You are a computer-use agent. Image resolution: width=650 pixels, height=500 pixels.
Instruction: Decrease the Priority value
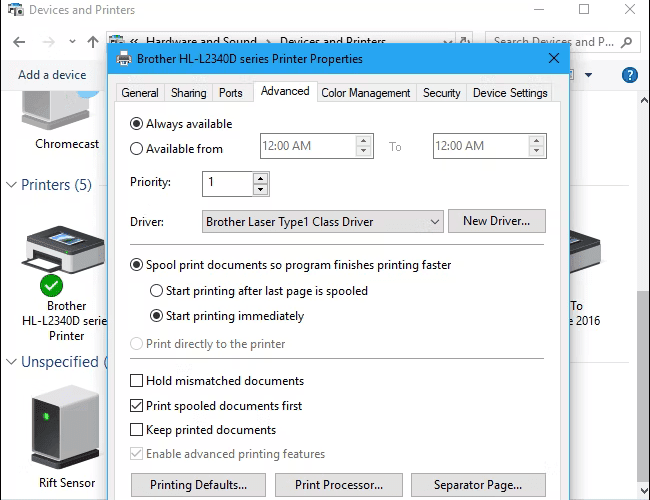(x=260, y=189)
